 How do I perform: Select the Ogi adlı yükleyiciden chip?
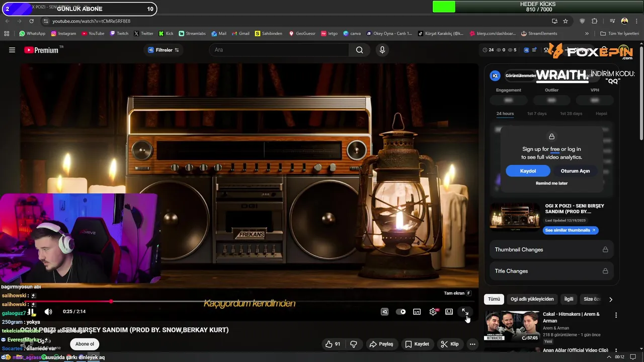tap(532, 299)
